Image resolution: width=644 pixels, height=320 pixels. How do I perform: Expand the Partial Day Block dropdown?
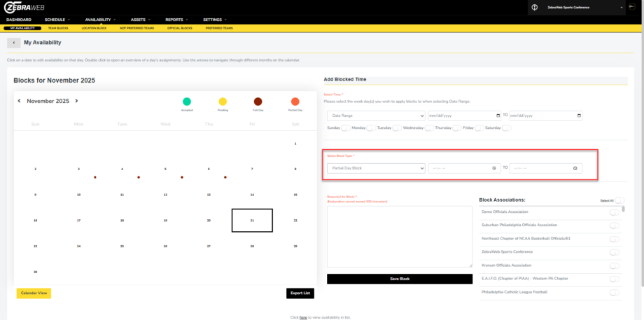tap(376, 168)
